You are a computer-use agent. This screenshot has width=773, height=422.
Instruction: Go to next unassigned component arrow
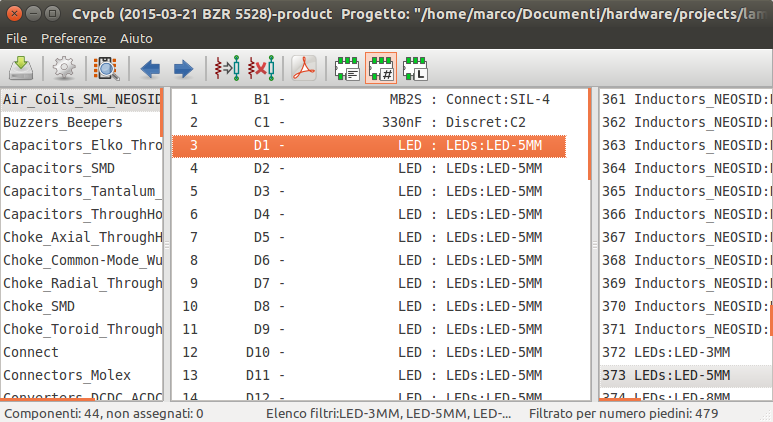point(183,69)
